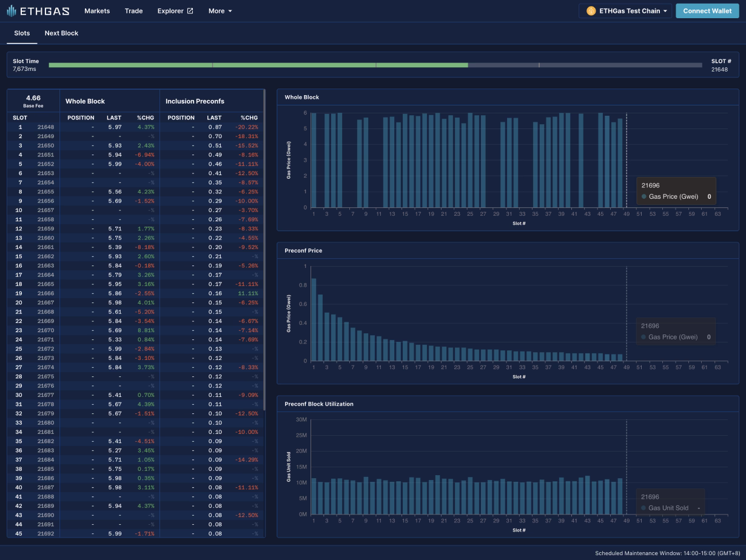Go to the Trade page
This screenshot has width=746, height=560.
133,11
